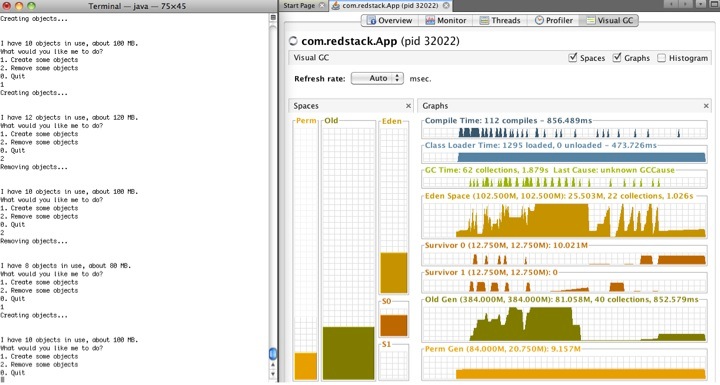
Task: Click the Threads tab icon
Action: (x=484, y=21)
